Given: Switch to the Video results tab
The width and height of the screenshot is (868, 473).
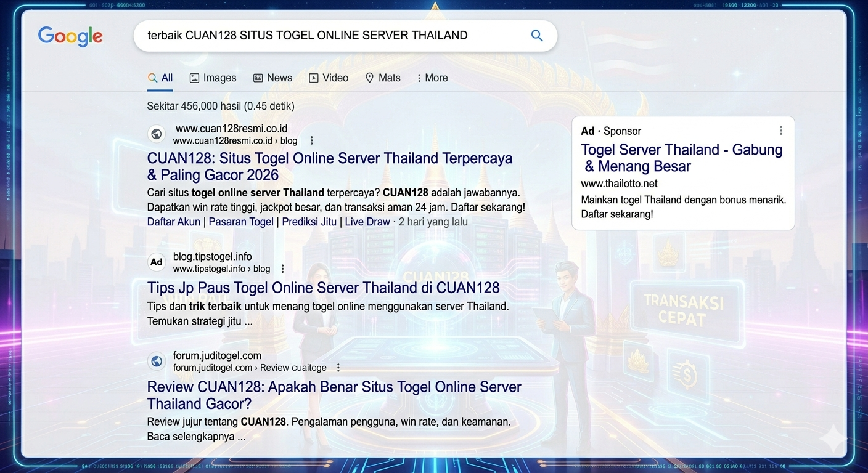Looking at the screenshot, I should [329, 78].
